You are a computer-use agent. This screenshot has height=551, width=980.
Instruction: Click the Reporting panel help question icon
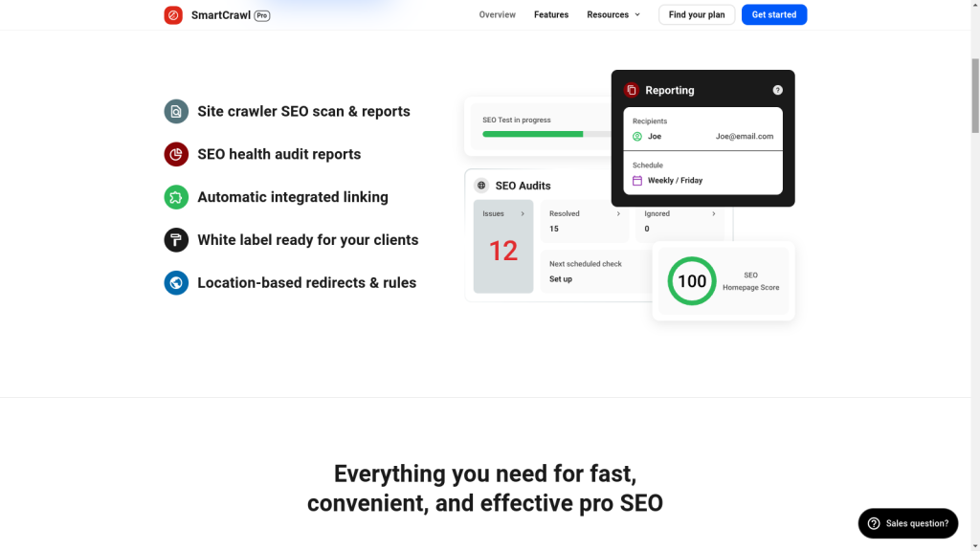[x=777, y=90]
